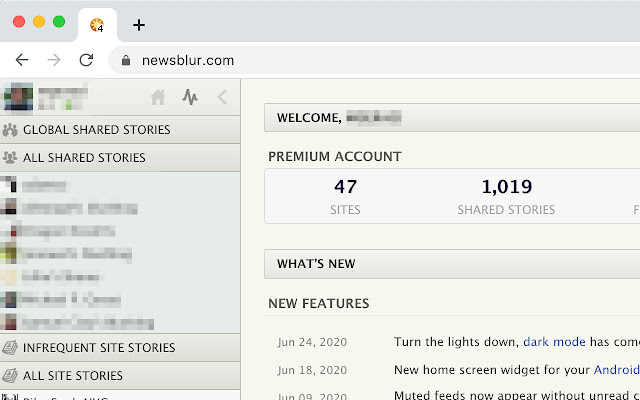Click the Premium Account heading
Screen dimensions: 640x400
coord(335,157)
